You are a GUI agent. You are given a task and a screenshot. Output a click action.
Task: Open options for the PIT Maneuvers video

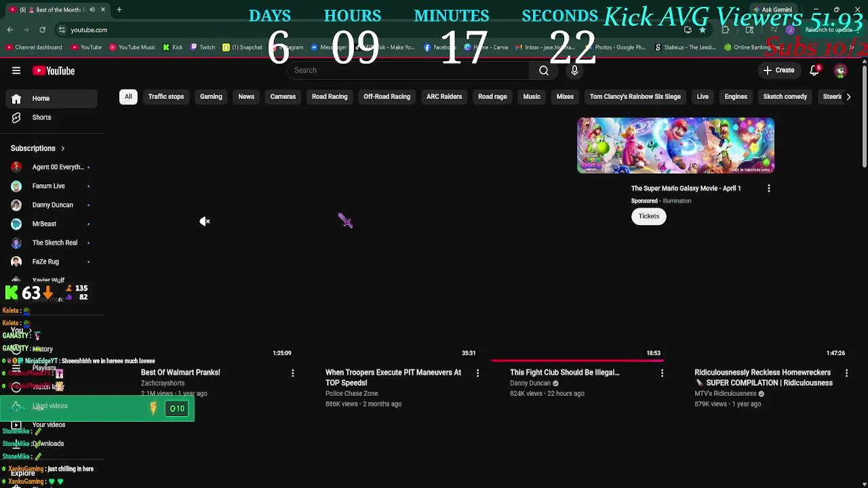[477, 373]
